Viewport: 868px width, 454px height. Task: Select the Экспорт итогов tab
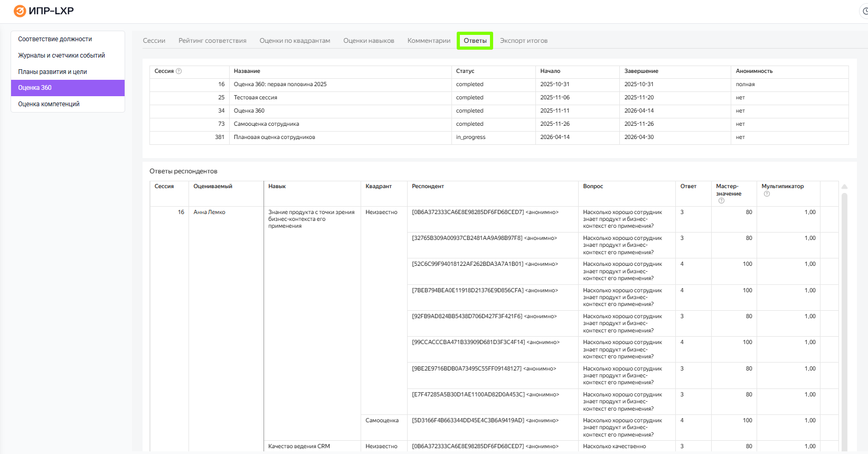coord(523,41)
